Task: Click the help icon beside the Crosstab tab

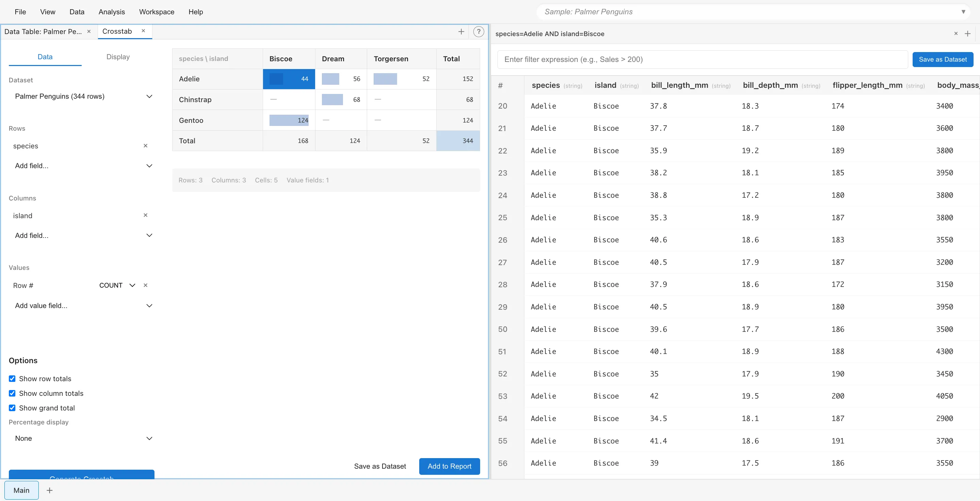Action: [478, 32]
